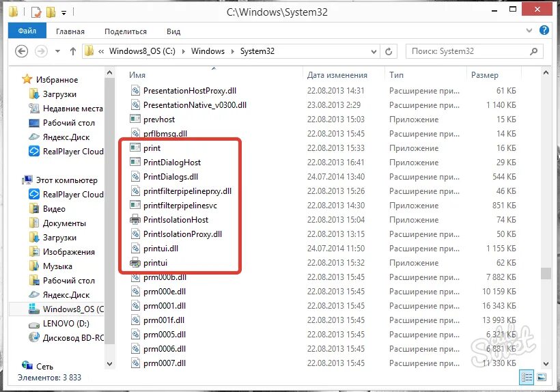Open the Файл ribbon tab
Image resolution: width=560 pixels, height=392 pixels.
pyautogui.click(x=27, y=31)
